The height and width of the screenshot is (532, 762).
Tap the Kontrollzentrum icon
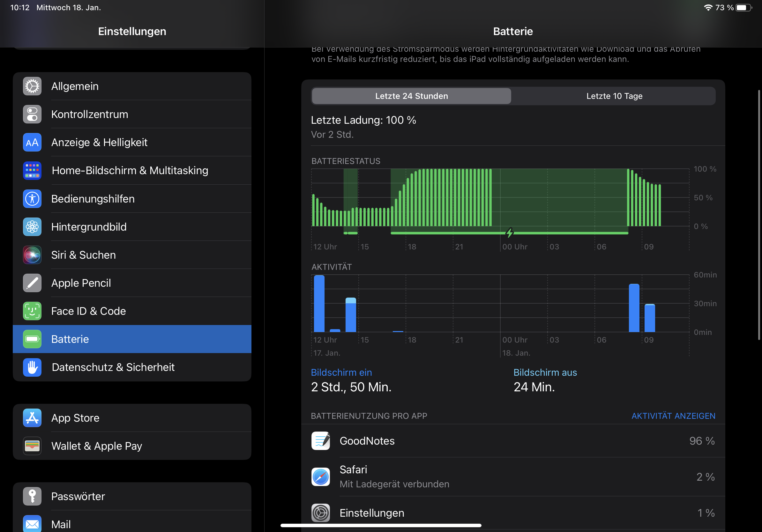32,115
